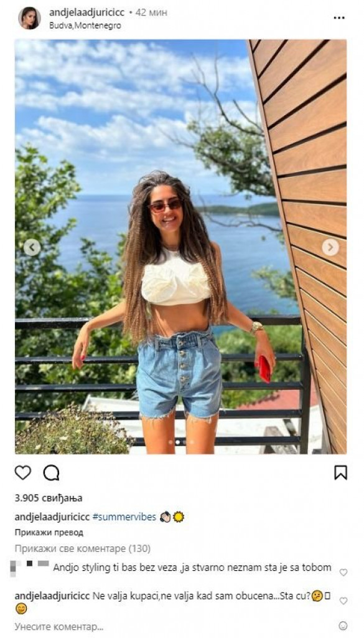Open comments via speech bubble icon
The width and height of the screenshot is (364, 638).
pyautogui.click(x=51, y=473)
